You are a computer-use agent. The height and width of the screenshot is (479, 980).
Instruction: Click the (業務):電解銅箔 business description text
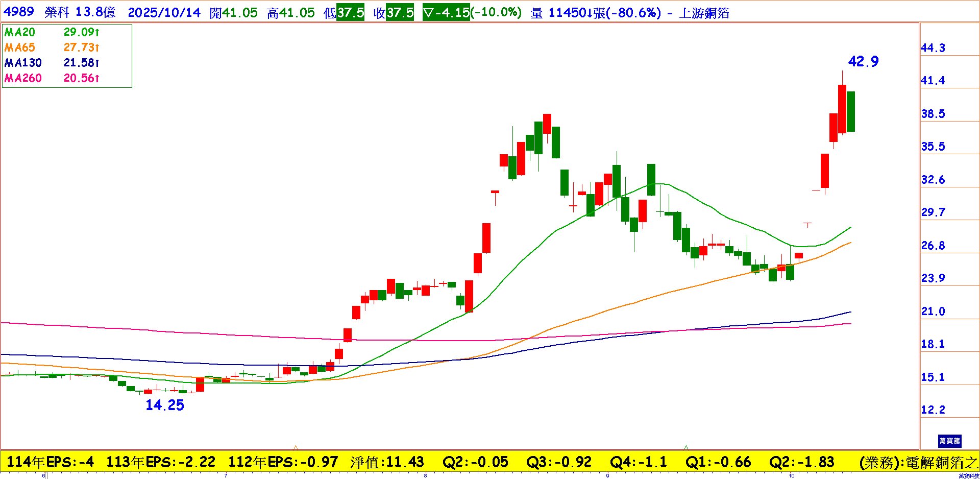(x=918, y=462)
